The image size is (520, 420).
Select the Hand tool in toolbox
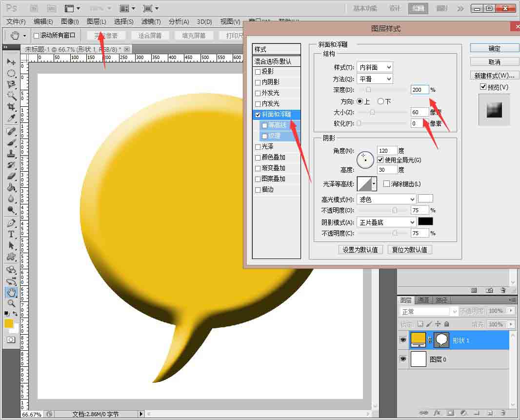click(x=11, y=292)
